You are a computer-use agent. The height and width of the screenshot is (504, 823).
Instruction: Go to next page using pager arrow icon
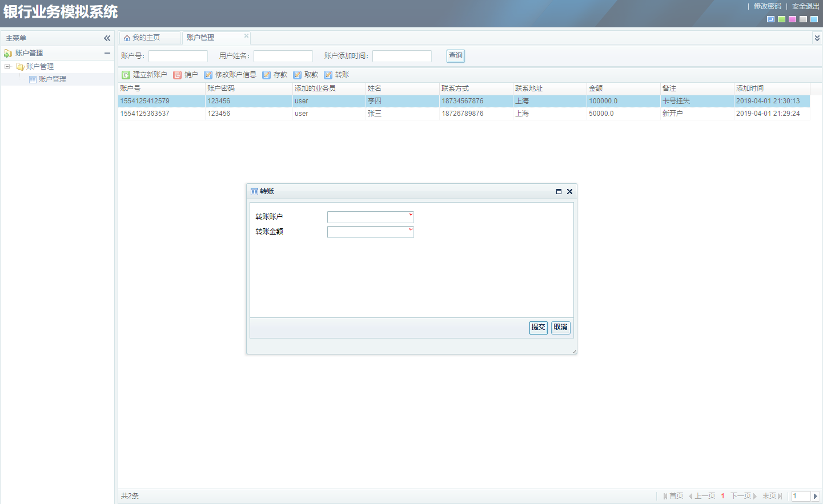(x=754, y=496)
